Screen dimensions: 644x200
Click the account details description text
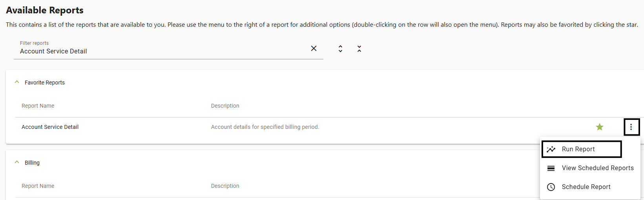point(265,127)
